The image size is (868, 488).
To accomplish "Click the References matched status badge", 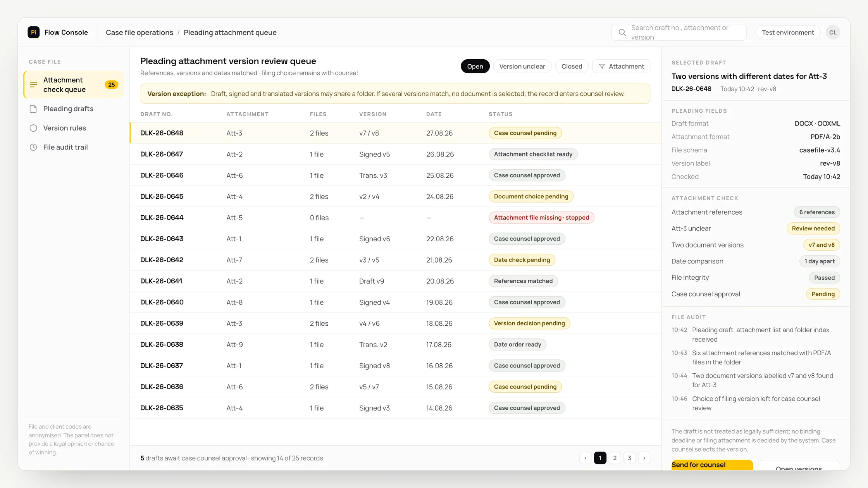I will (523, 281).
